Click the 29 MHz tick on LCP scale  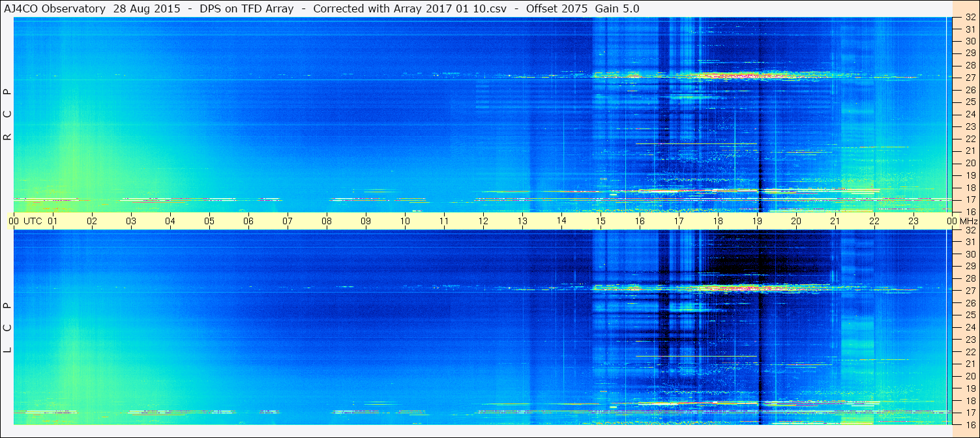[x=970, y=266]
